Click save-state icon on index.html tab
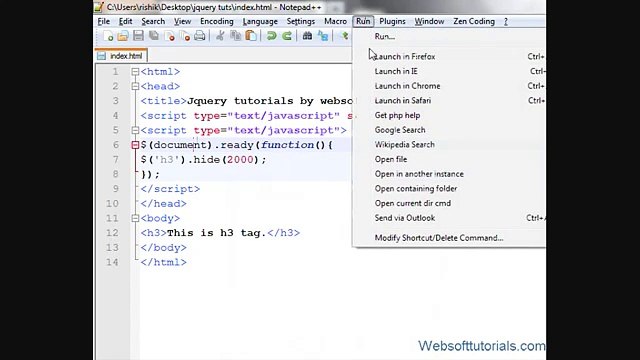This screenshot has width=640, height=360. pyautogui.click(x=102, y=56)
